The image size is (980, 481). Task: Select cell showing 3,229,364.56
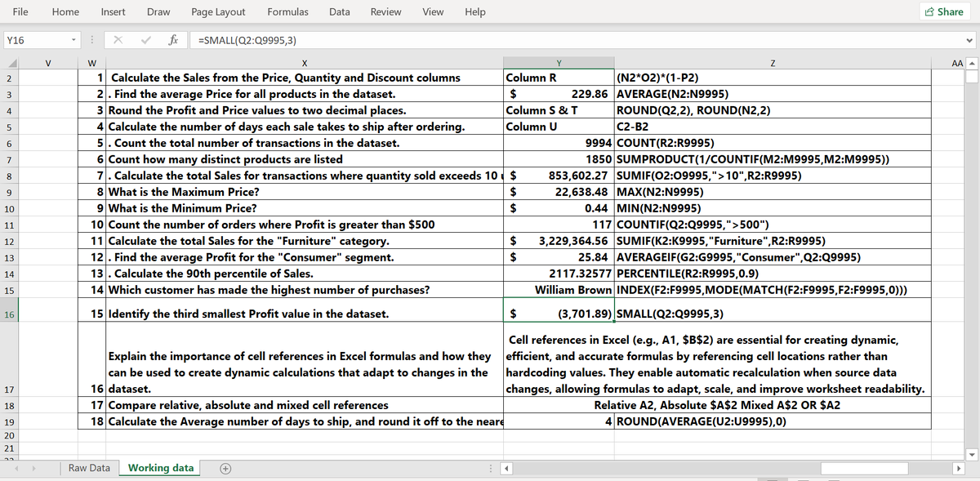coord(559,241)
